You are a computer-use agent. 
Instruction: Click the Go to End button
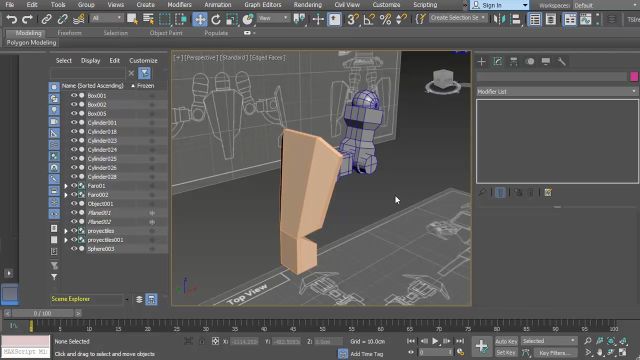coord(460,341)
